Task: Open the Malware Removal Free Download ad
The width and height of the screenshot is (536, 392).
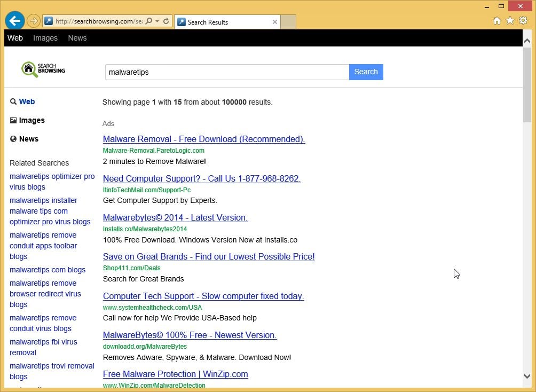Action: pos(204,139)
